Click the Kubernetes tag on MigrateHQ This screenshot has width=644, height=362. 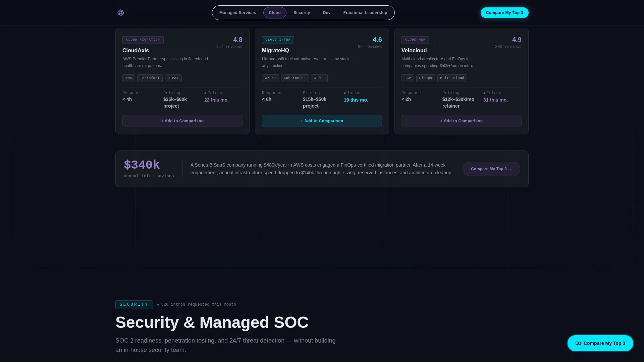pos(294,78)
